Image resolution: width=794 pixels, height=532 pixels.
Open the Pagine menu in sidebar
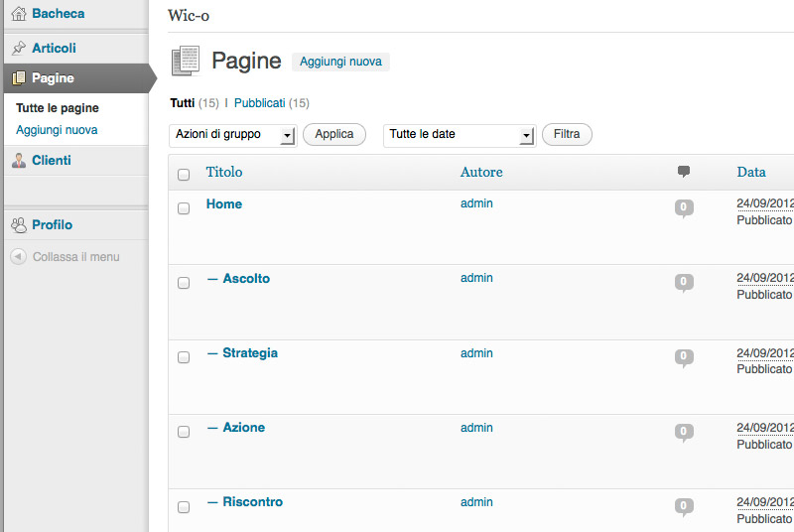[x=54, y=78]
